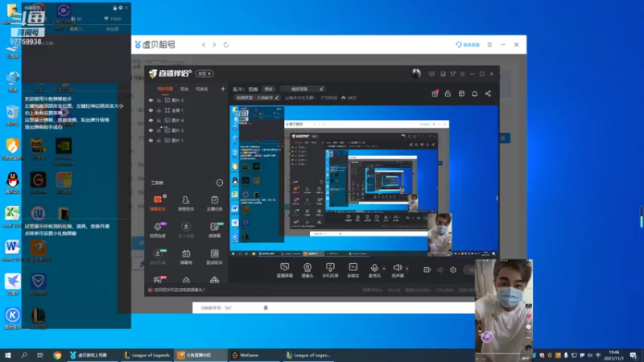This screenshot has height=362, width=644.
Task: Toggle visibility of 全屏 1 source
Action: [151, 110]
